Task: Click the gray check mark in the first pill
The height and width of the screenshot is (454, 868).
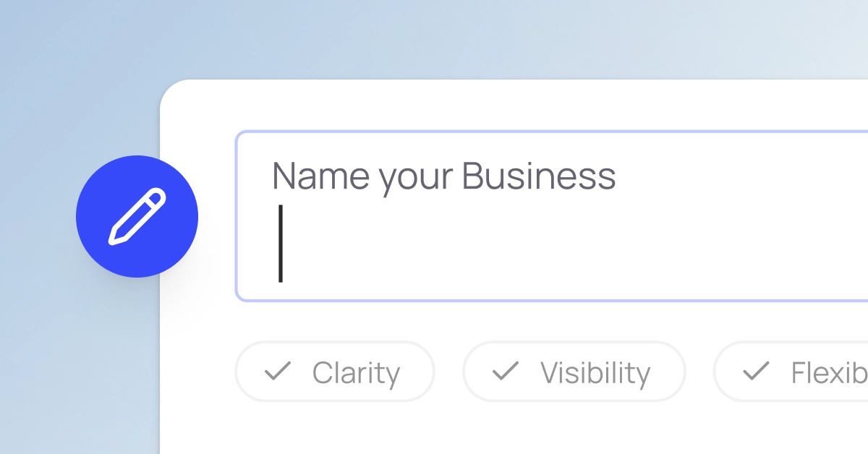Action: coord(277,372)
